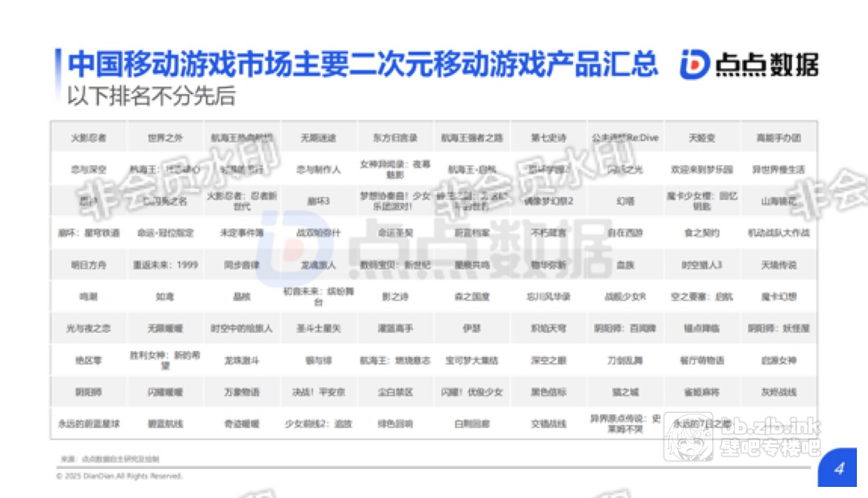Select the 森之国度 cell
868x498 pixels.
[472, 297]
